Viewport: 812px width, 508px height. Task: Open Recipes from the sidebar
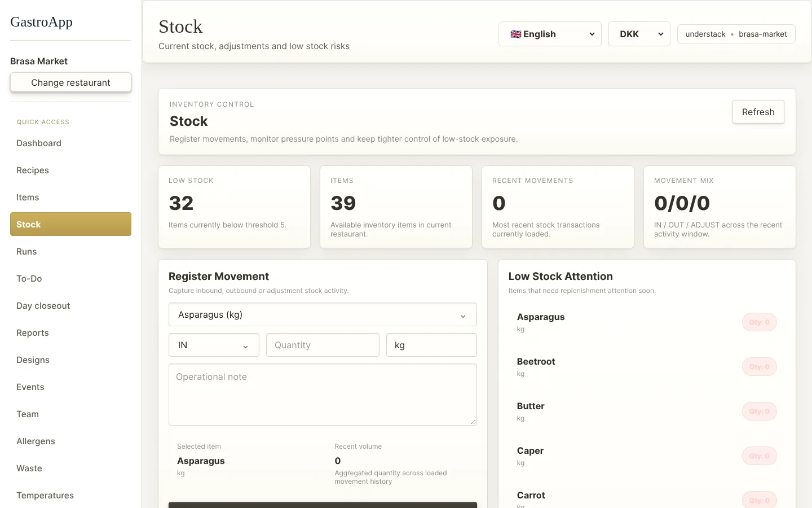click(70, 170)
